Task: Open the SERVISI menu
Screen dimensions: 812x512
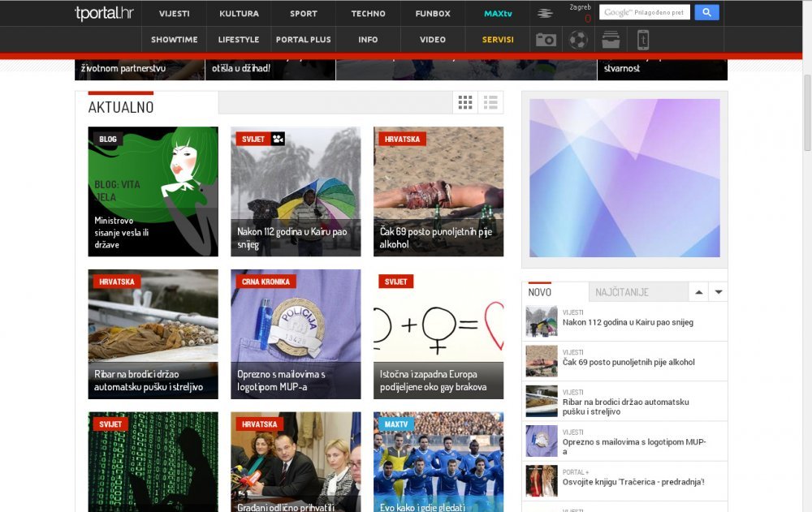Action: coord(498,39)
